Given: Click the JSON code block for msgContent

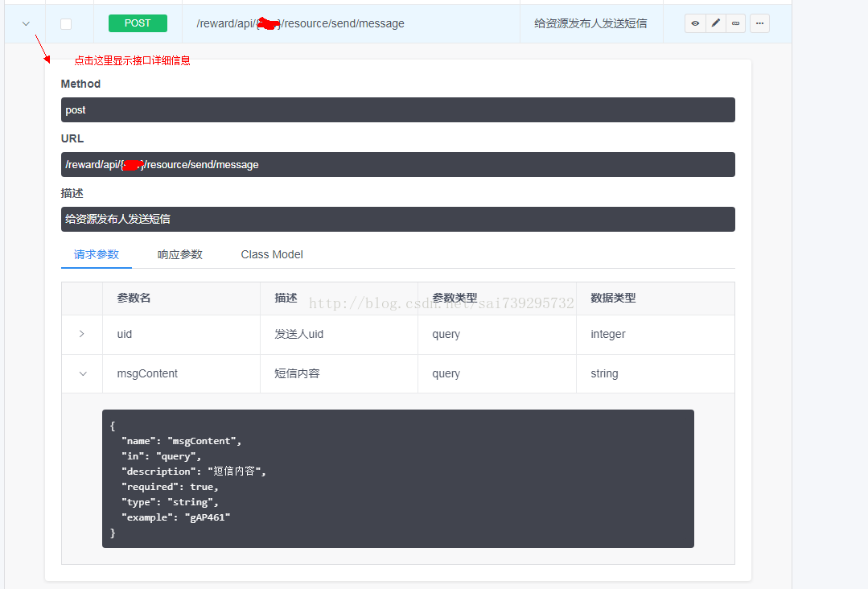Looking at the screenshot, I should [398, 479].
